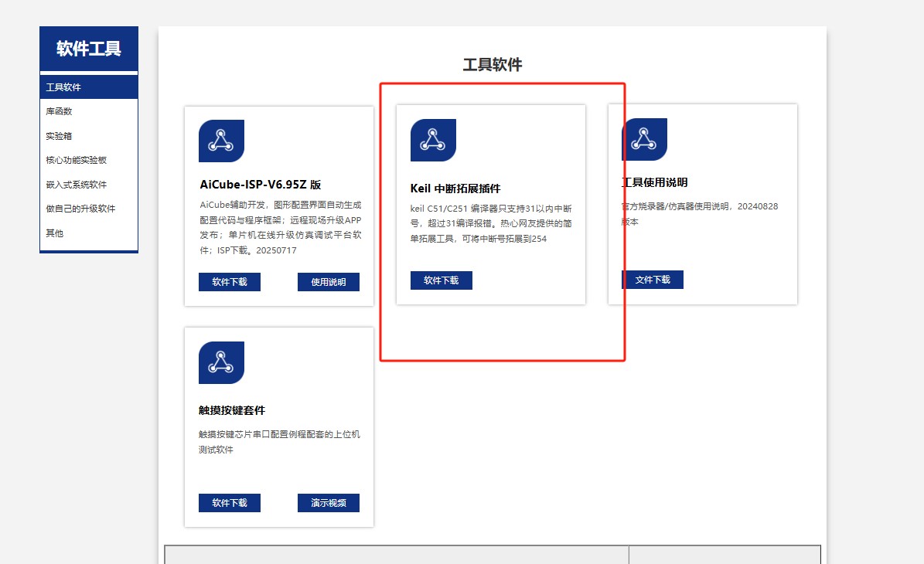Open 库函数 in the sidebar
This screenshot has height=564, width=924.
coord(88,111)
